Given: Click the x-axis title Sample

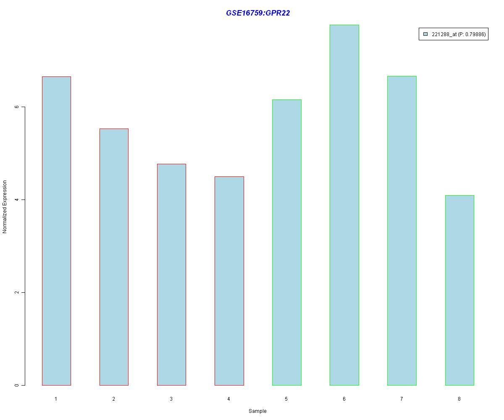Looking at the screenshot, I should (257, 411).
